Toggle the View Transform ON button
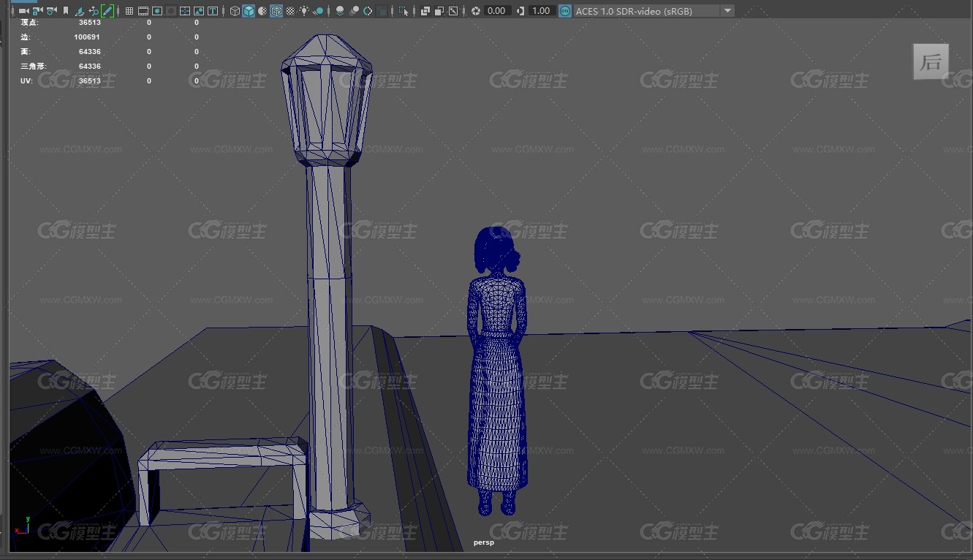 coord(564,11)
